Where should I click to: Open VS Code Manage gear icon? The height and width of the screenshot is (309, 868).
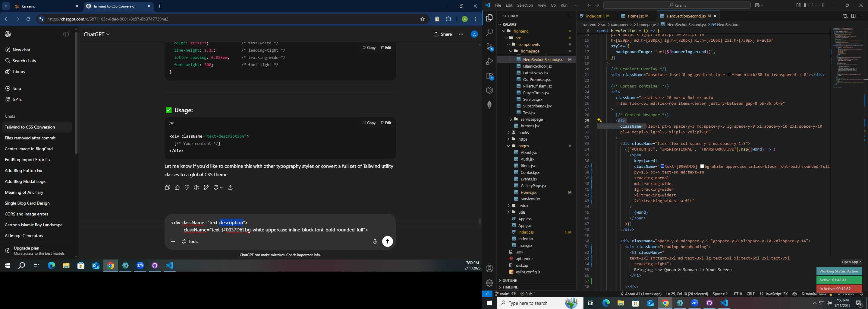489,283
